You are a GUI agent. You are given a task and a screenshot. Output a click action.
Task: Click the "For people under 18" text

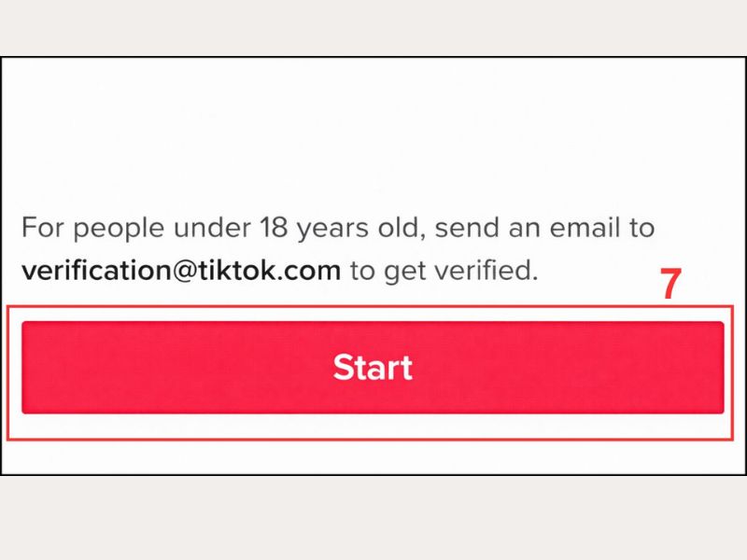[139, 228]
